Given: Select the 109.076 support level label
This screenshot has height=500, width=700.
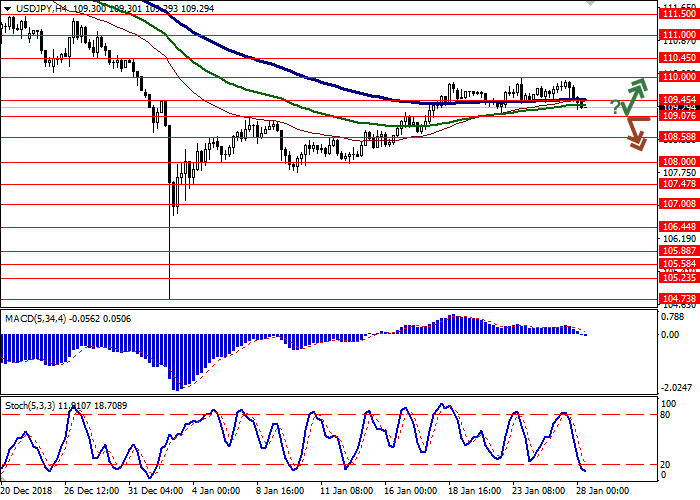Looking at the screenshot, I should [x=678, y=116].
